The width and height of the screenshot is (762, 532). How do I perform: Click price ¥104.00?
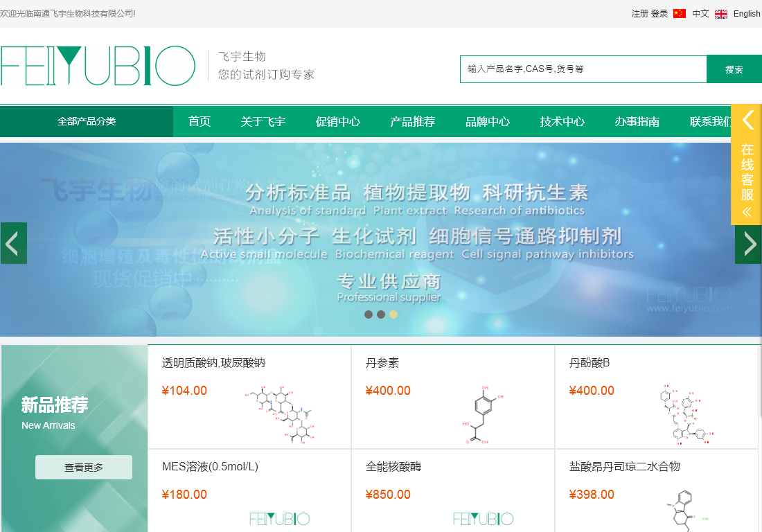tap(184, 391)
